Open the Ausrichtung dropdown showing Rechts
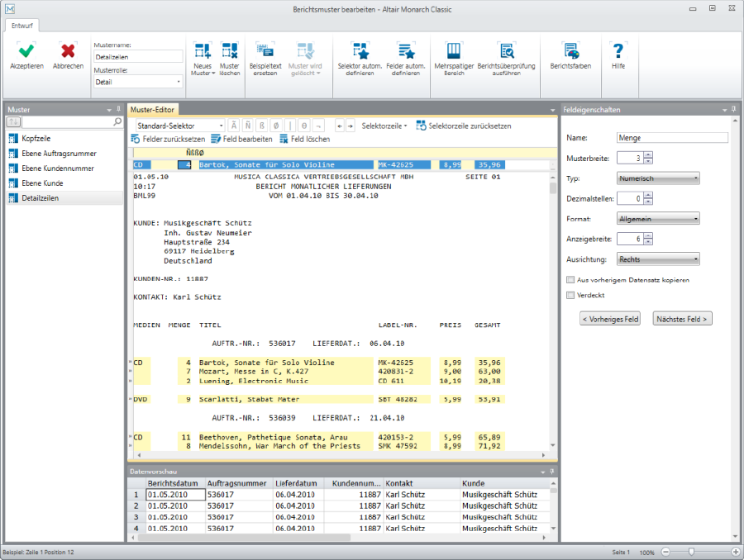The image size is (744, 560). click(658, 259)
